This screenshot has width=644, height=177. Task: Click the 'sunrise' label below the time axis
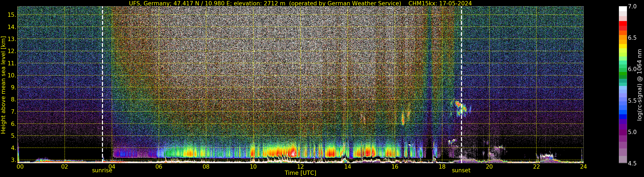coord(102,171)
